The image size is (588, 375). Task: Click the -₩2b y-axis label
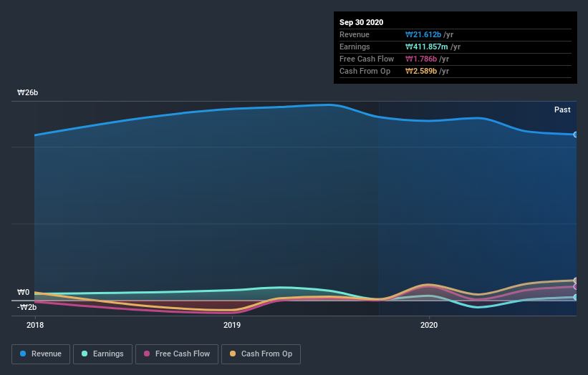(x=27, y=307)
